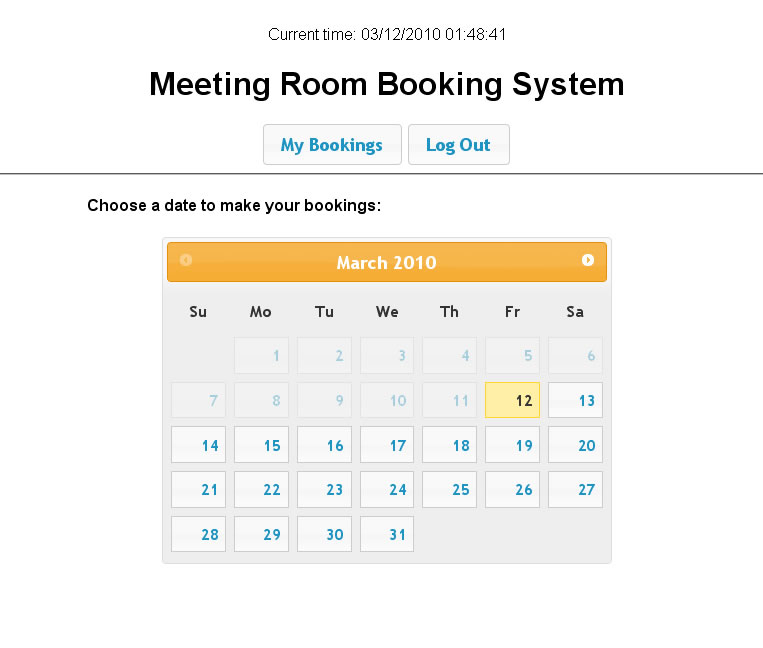Pick date 17 on the calendar

pyautogui.click(x=387, y=445)
